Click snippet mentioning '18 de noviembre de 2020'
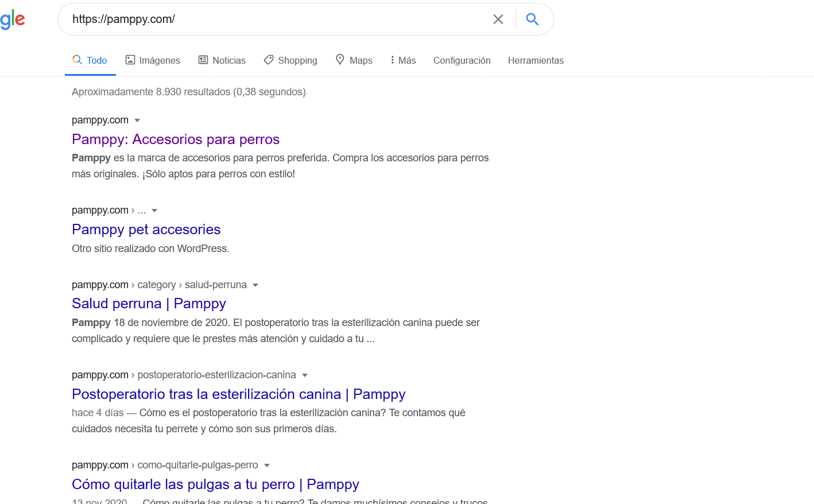Screen dimensions: 814x504 click(276, 331)
